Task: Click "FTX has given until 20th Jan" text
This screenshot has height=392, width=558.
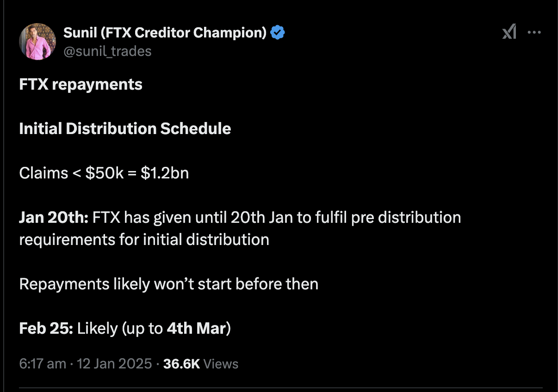Action: click(x=192, y=217)
